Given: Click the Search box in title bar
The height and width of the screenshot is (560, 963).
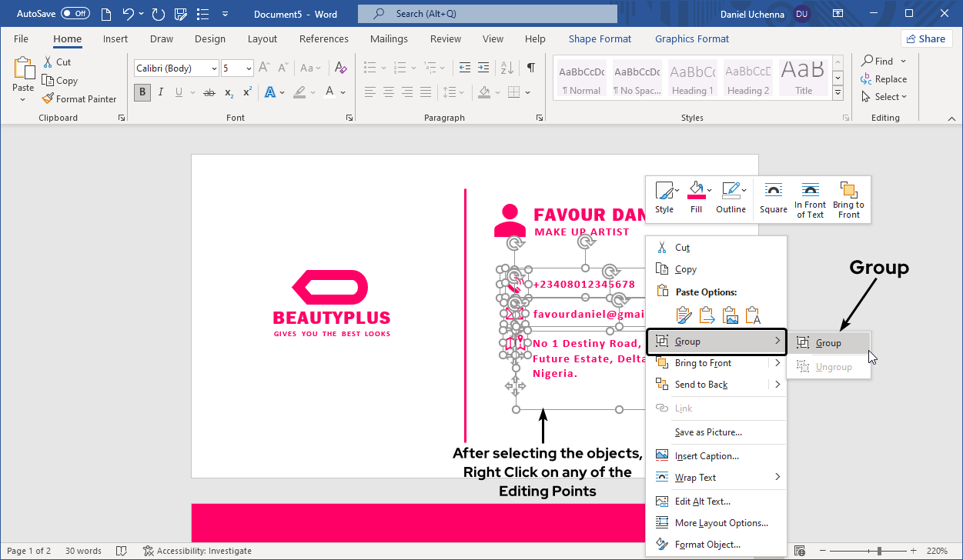Looking at the screenshot, I should 487,14.
